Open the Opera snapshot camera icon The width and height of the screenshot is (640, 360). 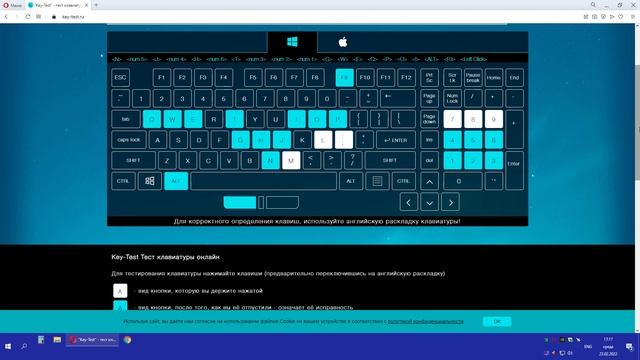point(595,17)
